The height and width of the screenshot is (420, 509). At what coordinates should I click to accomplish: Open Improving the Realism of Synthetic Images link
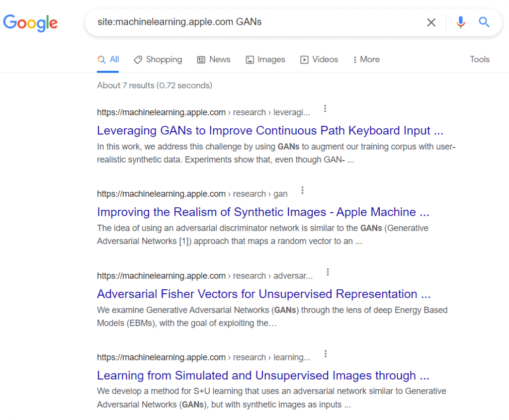point(263,212)
